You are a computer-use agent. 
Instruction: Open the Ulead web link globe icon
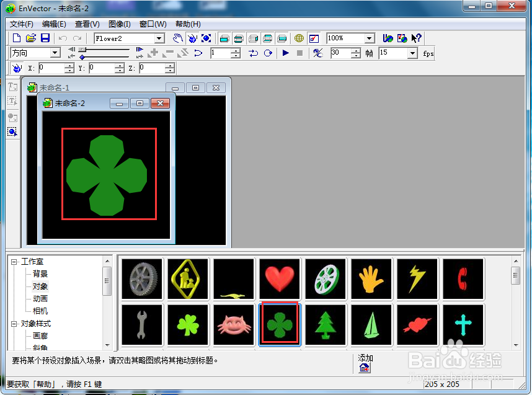[388, 38]
